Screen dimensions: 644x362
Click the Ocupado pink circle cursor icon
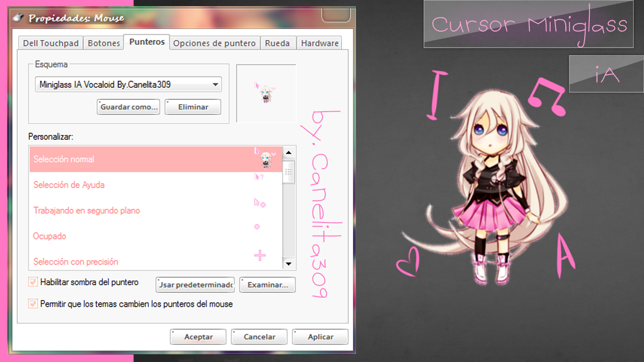257,227
